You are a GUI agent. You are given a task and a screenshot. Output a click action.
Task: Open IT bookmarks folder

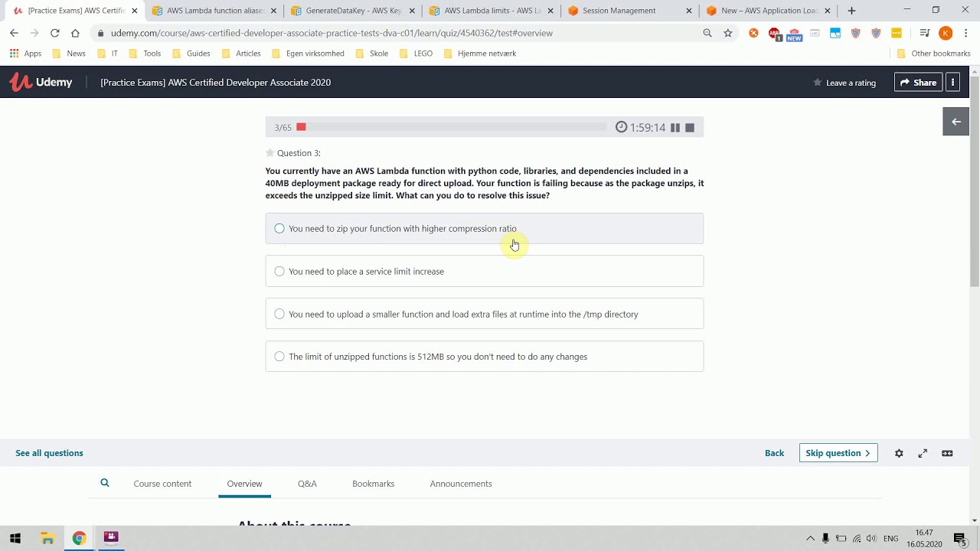point(107,54)
